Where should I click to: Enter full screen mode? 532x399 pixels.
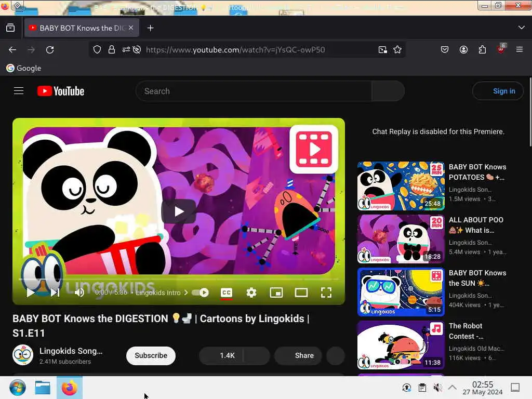coord(326,292)
